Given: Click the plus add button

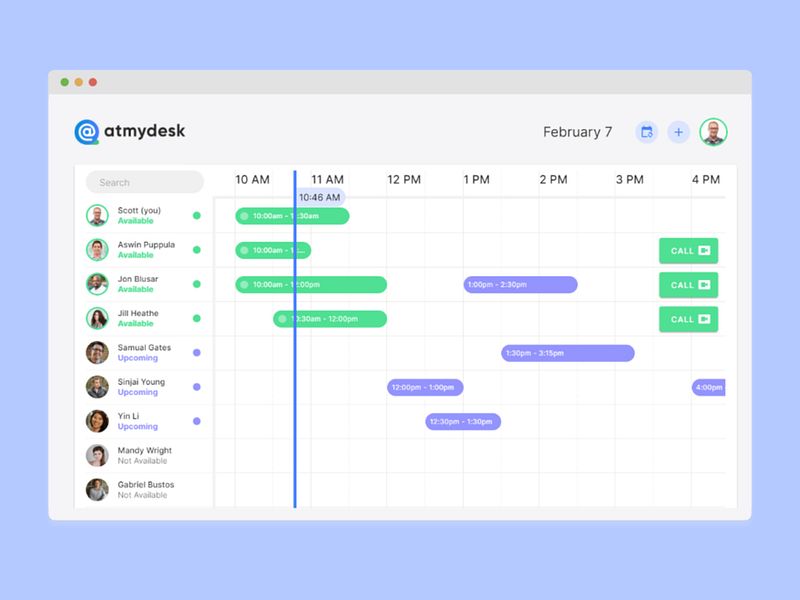Looking at the screenshot, I should tap(679, 132).
